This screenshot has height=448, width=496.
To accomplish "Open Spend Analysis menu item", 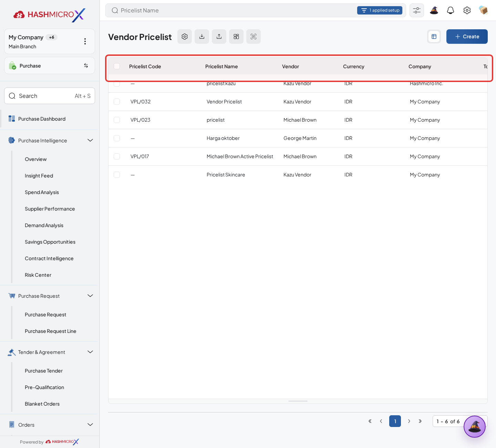I will click(42, 192).
